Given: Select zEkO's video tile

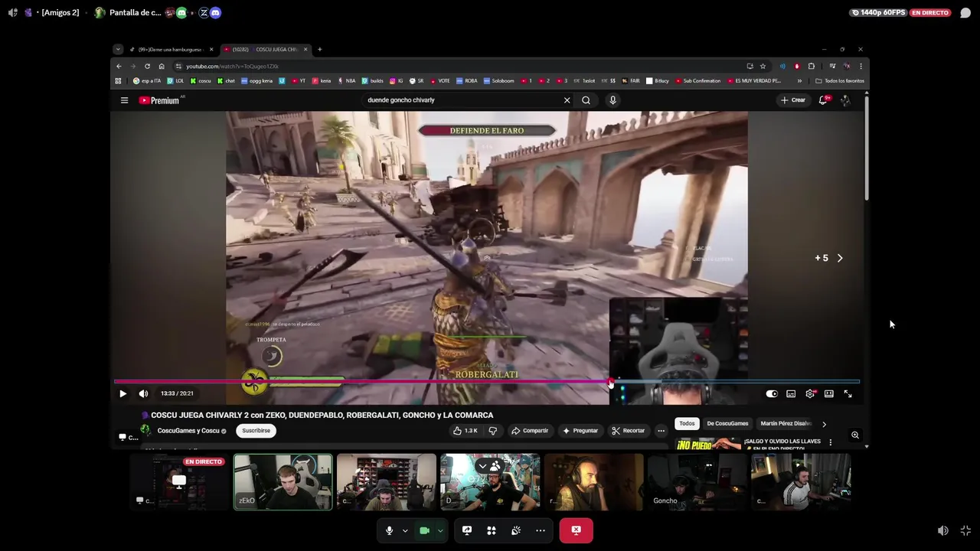Looking at the screenshot, I should pyautogui.click(x=283, y=482).
